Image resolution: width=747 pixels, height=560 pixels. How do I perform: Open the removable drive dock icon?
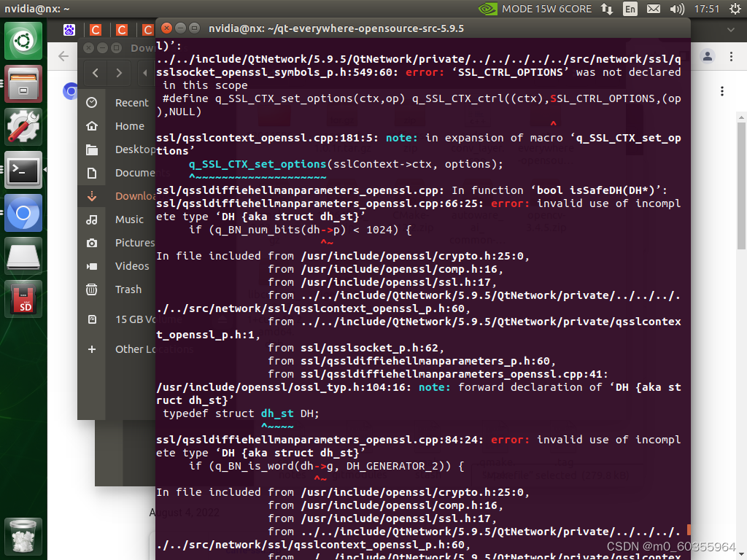[x=23, y=256]
